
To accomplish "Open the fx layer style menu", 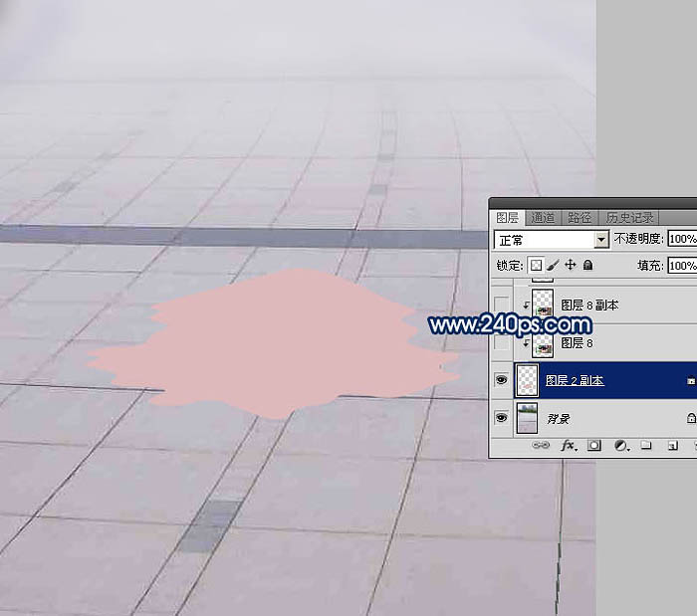I will 569,445.
